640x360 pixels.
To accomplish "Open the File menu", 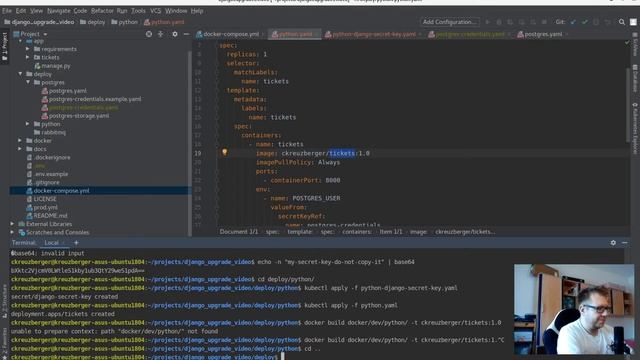I will pyautogui.click(x=7, y=11).
